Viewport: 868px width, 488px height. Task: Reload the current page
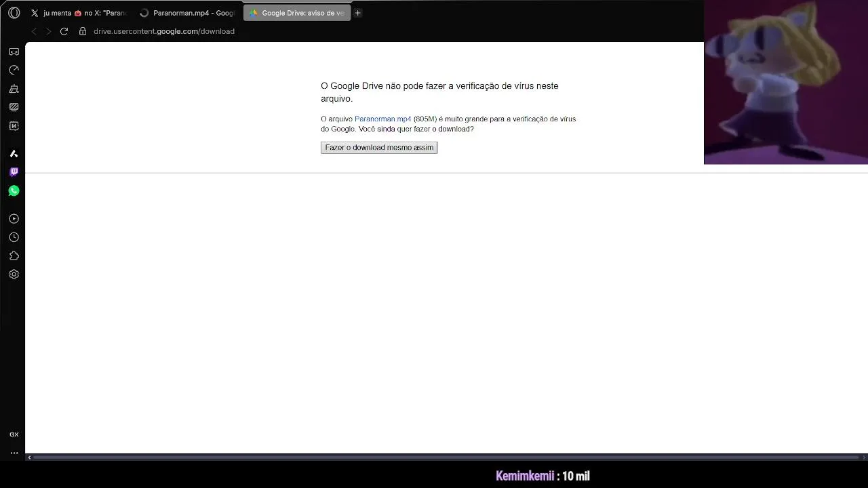pos(64,31)
